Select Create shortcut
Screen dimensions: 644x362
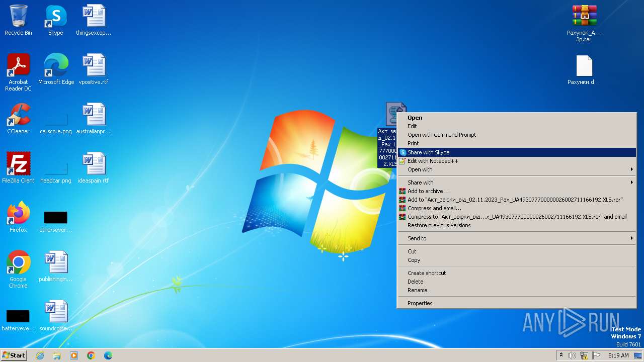516,273
